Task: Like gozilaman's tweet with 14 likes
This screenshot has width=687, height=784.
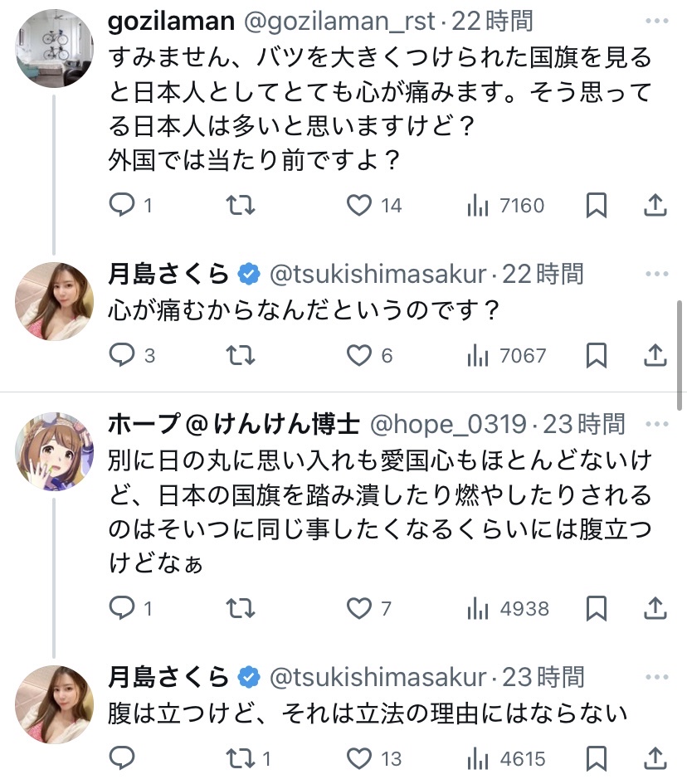Action: [359, 205]
